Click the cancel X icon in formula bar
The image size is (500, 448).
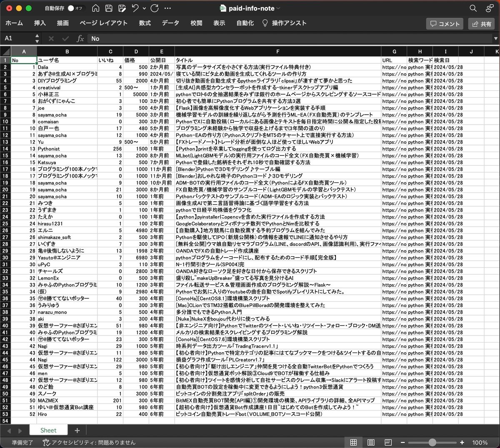click(x=51, y=38)
